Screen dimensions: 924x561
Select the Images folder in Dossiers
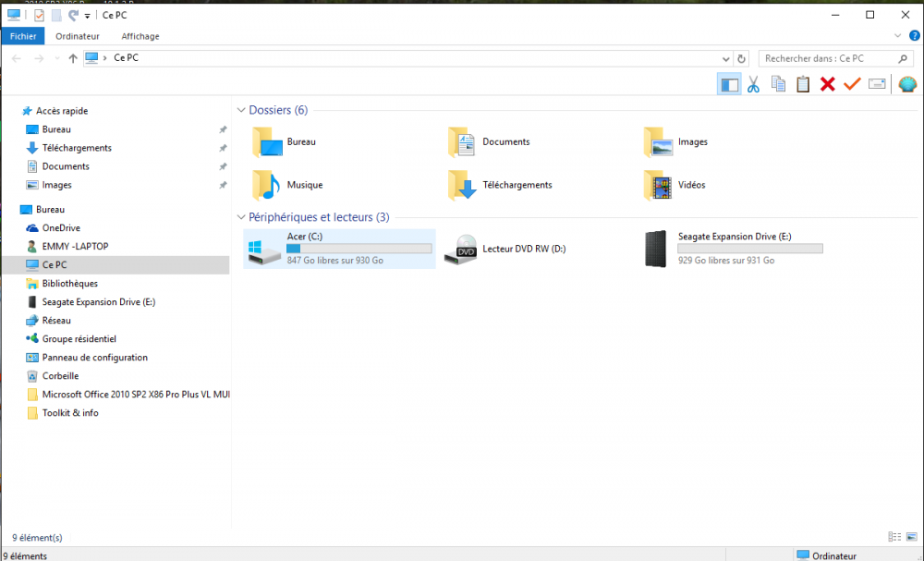[677, 142]
